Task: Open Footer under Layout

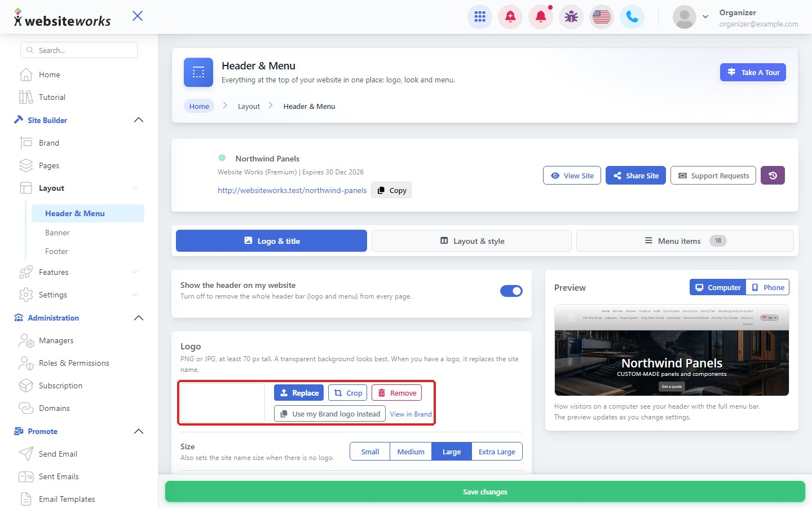Action: 56,251
